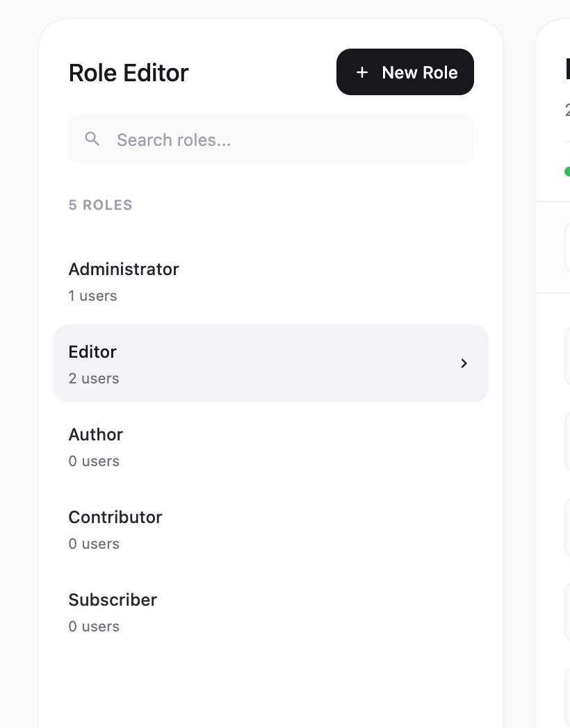Open the Author role

271,446
